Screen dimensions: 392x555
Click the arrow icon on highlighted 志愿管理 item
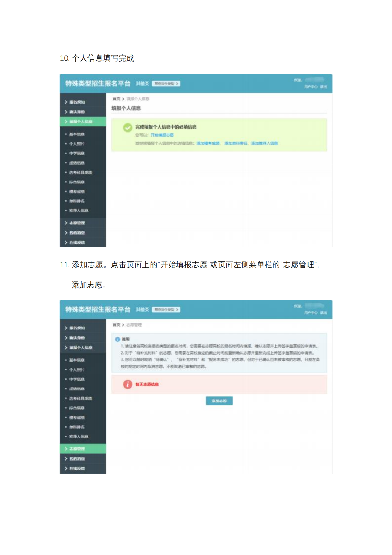65,449
